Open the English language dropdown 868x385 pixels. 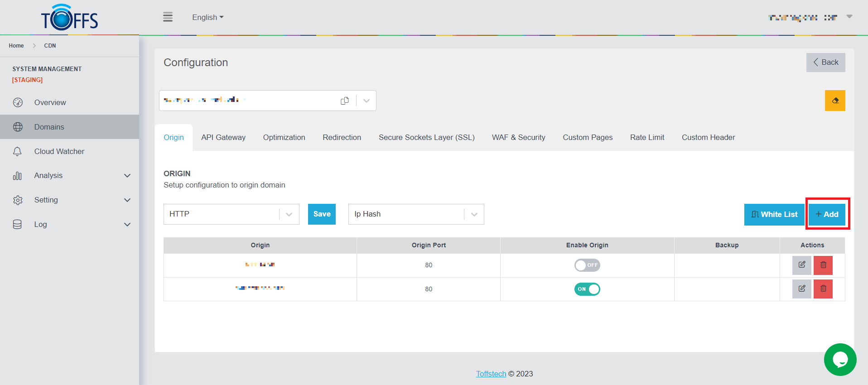point(207,17)
